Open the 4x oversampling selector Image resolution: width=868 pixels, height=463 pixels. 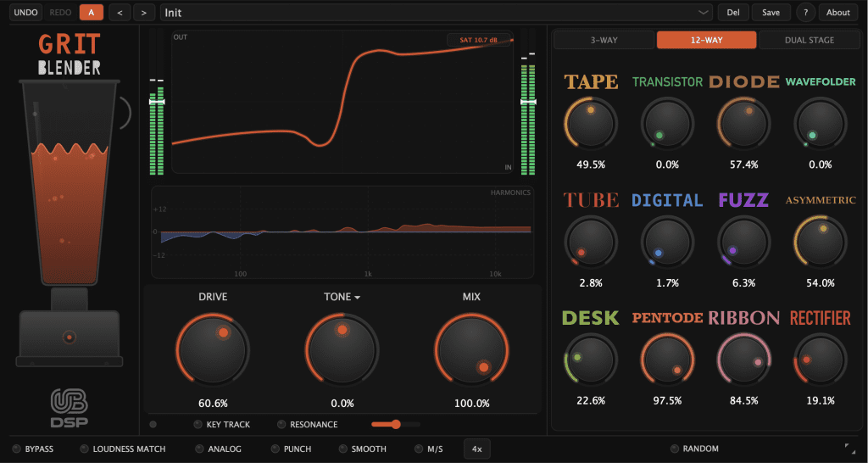click(x=476, y=449)
